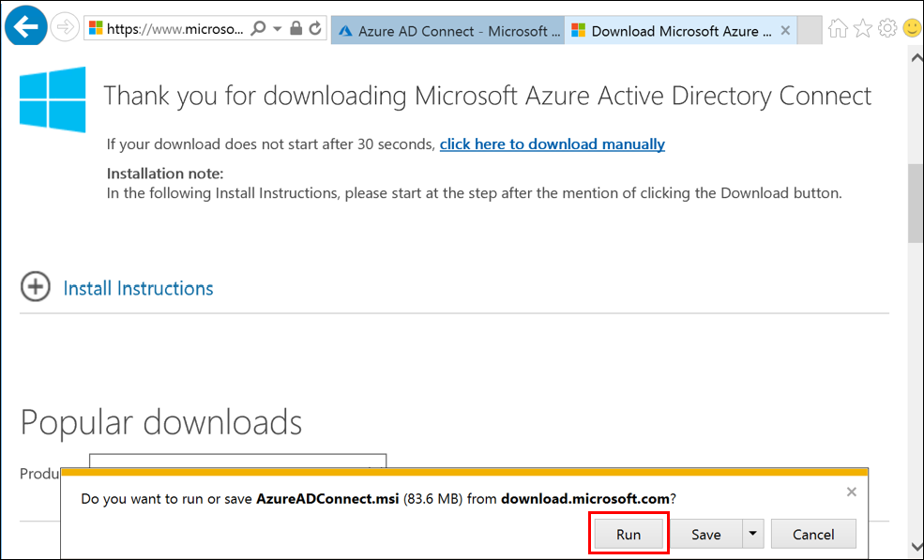This screenshot has width=924, height=560.
Task: Dismiss the download notification bar with X
Action: tap(851, 492)
